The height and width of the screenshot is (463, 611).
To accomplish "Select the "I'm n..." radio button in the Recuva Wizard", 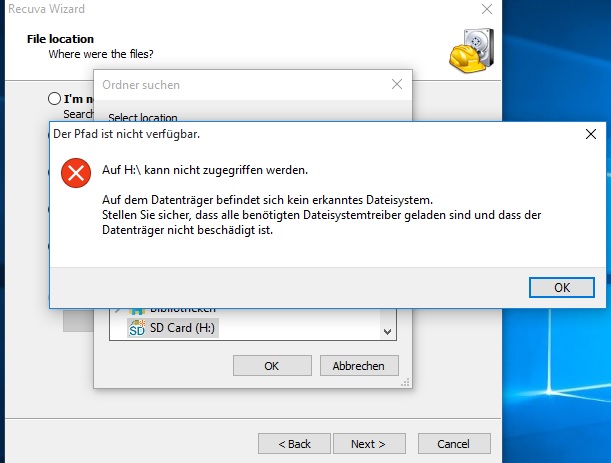I will 55,99.
